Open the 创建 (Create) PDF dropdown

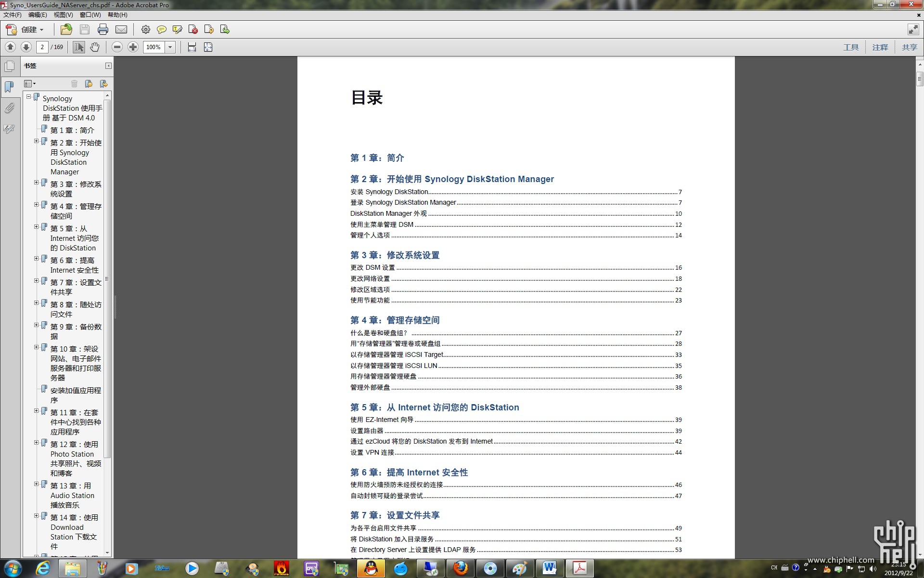point(25,30)
